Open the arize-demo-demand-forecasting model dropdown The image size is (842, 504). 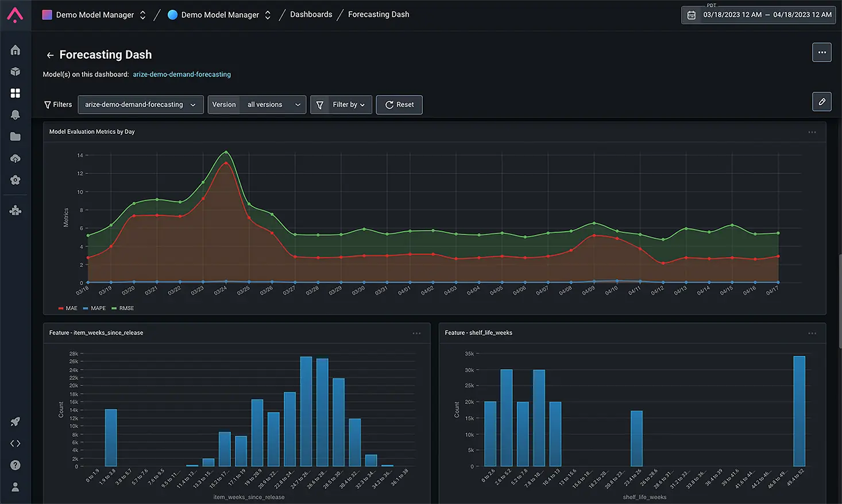141,105
